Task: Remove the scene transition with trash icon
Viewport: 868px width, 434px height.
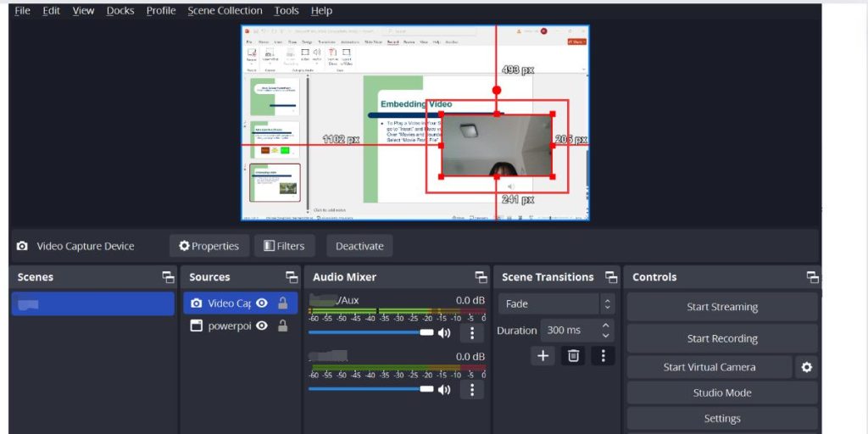Action: (x=573, y=355)
